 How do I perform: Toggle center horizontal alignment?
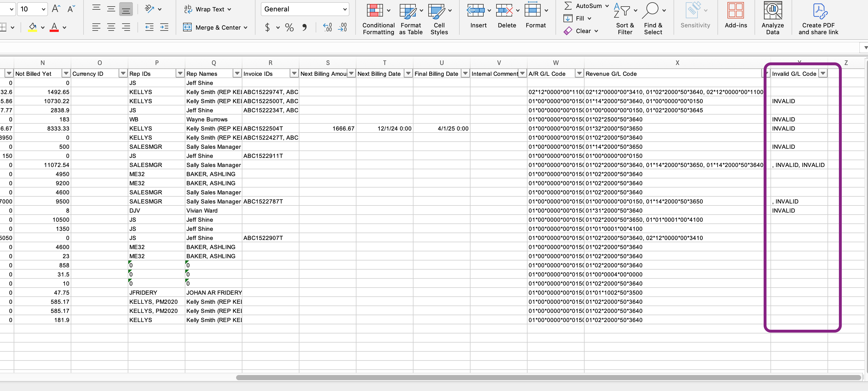pyautogui.click(x=111, y=27)
